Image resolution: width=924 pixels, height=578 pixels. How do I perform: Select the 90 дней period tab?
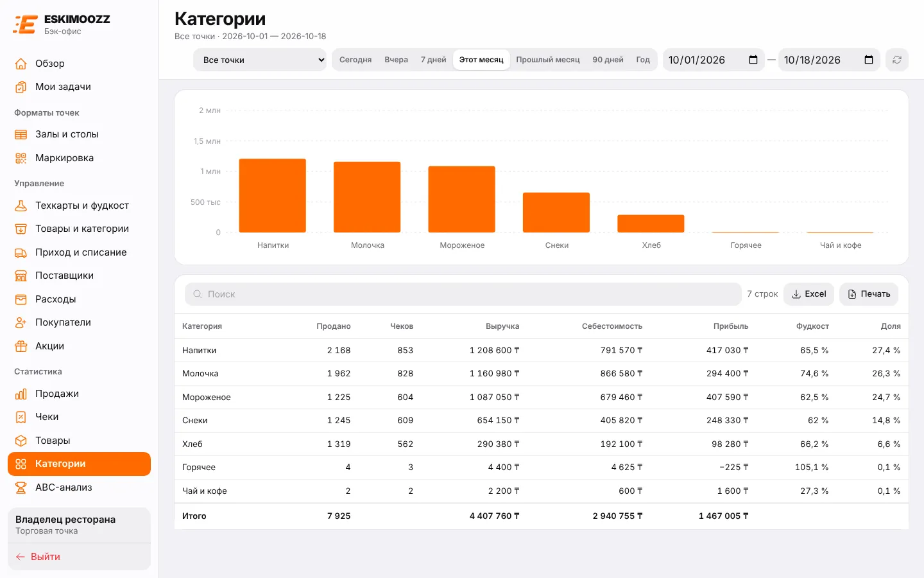pyautogui.click(x=608, y=60)
